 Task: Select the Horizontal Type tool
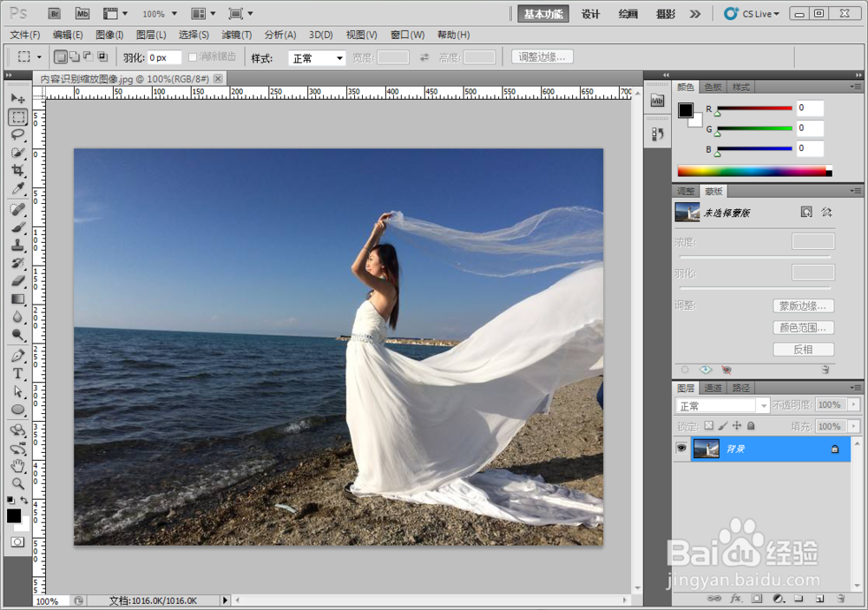click(x=17, y=374)
